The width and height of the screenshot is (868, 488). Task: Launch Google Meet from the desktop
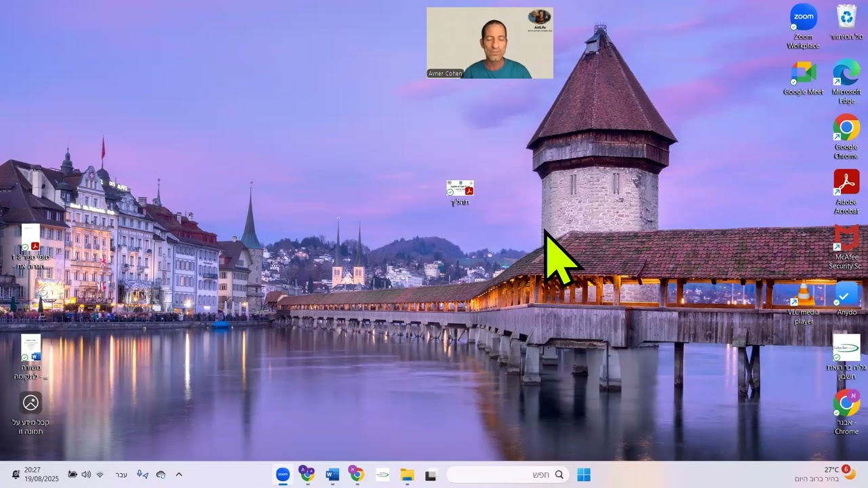(803, 77)
